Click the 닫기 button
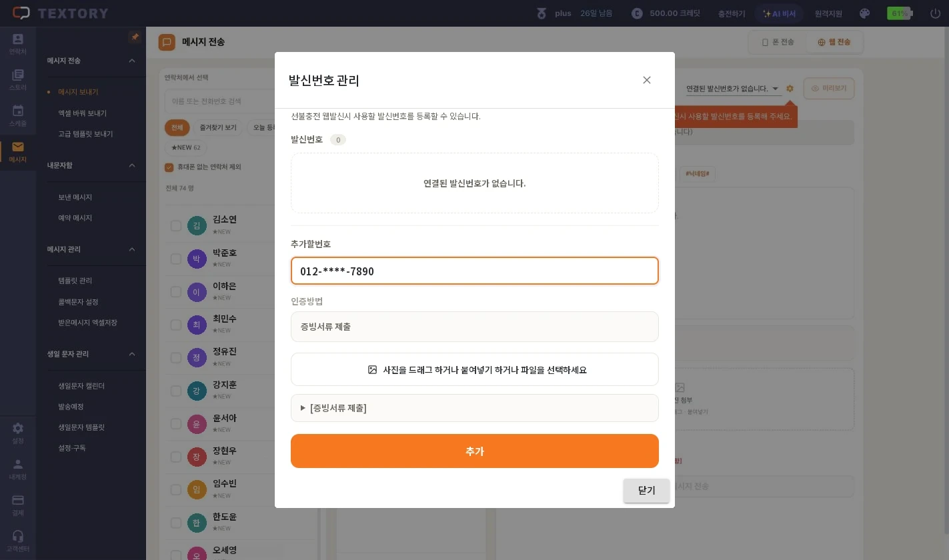This screenshot has width=949, height=560. [646, 491]
